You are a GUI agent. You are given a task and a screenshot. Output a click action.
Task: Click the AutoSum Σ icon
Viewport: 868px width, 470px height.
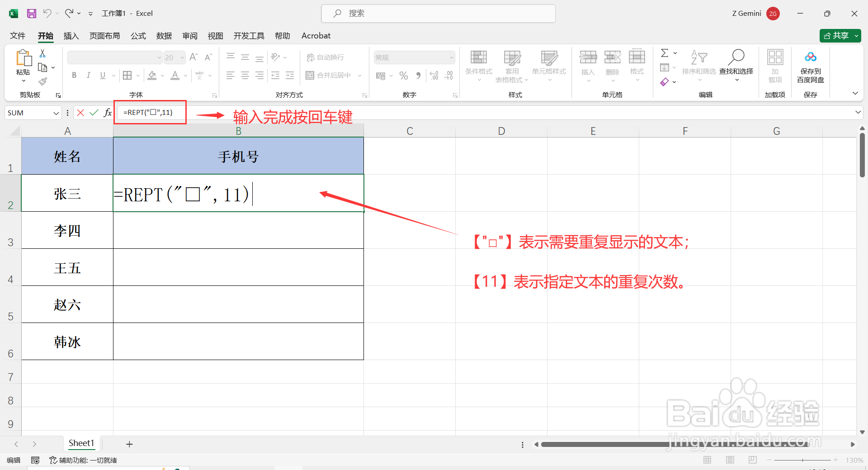pos(665,53)
